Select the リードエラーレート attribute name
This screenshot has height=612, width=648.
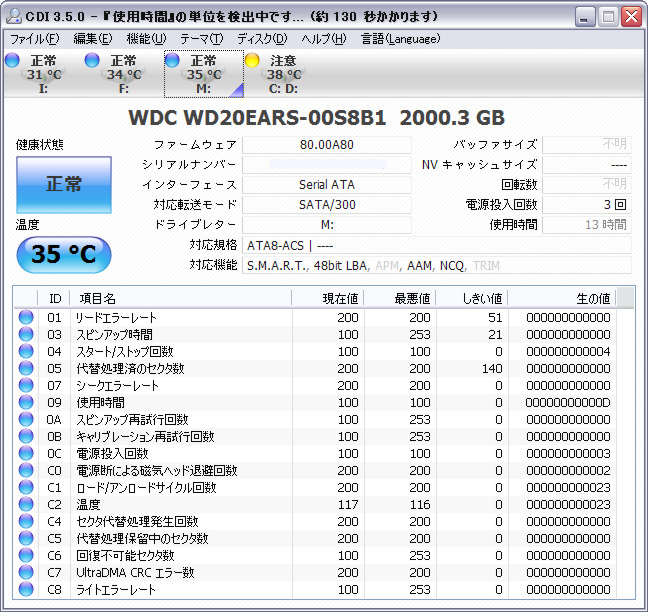pos(116,317)
